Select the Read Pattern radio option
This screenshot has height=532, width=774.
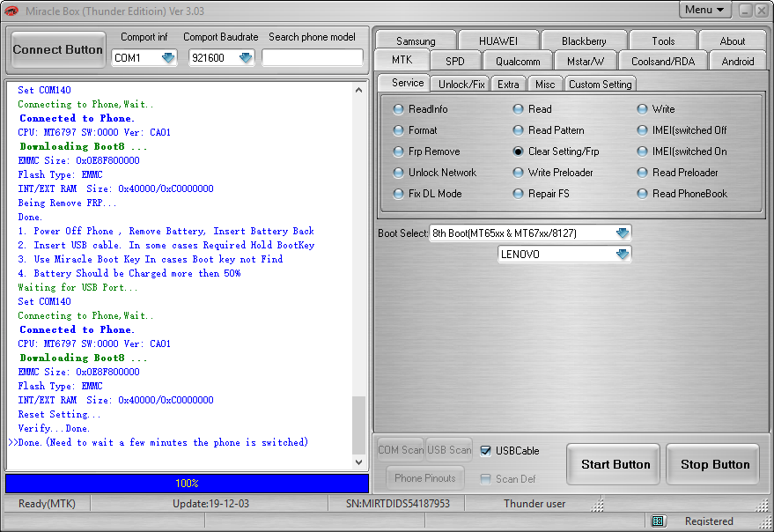(x=518, y=130)
